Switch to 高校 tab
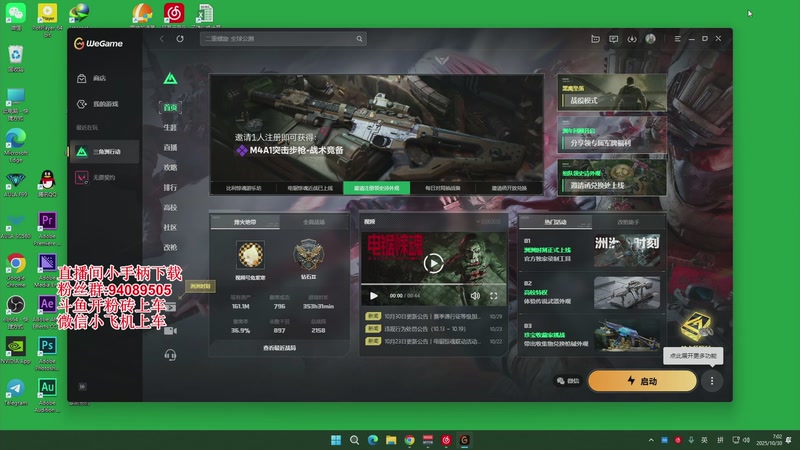800x450 pixels. 170,207
